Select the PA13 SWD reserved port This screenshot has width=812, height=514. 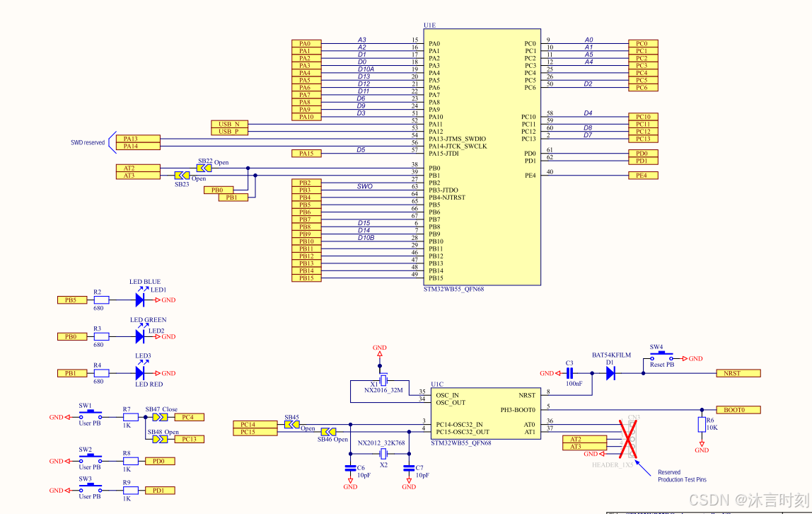[138, 138]
